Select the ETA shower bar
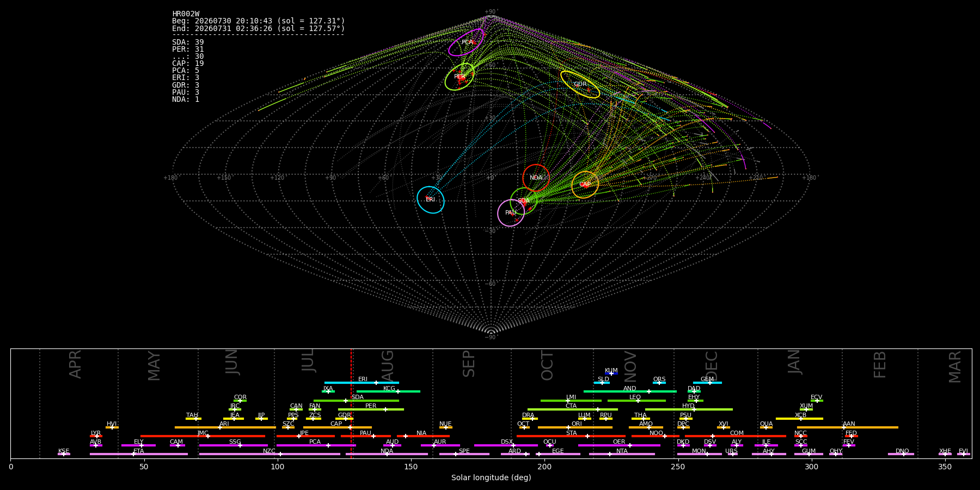 pos(139,454)
